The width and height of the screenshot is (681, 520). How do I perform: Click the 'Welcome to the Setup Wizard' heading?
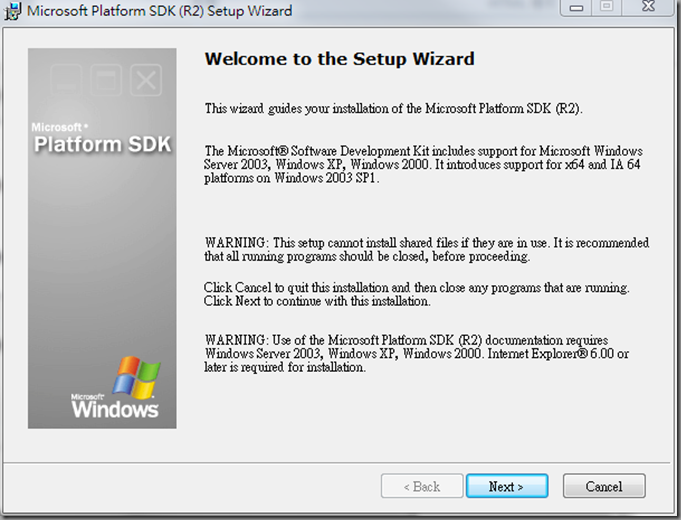pos(340,59)
